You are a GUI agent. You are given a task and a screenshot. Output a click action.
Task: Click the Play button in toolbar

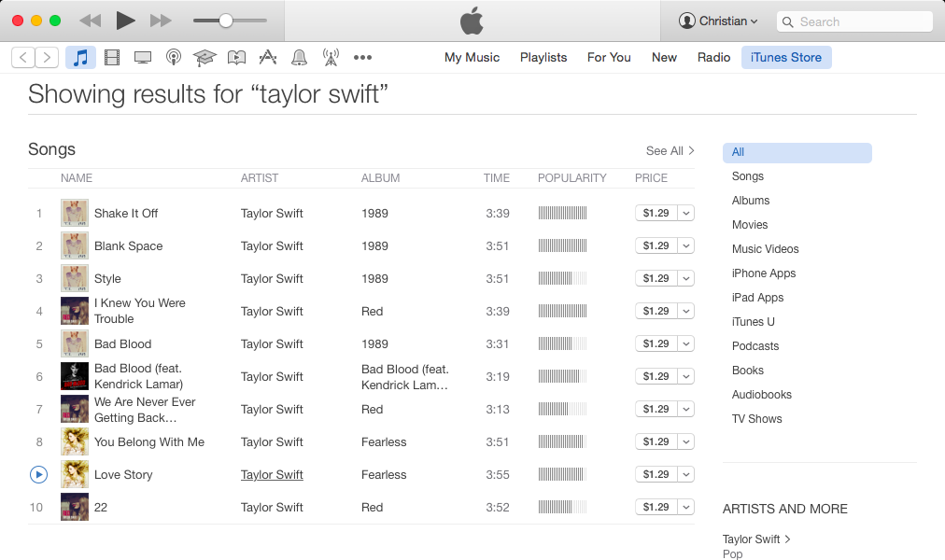pos(125,21)
